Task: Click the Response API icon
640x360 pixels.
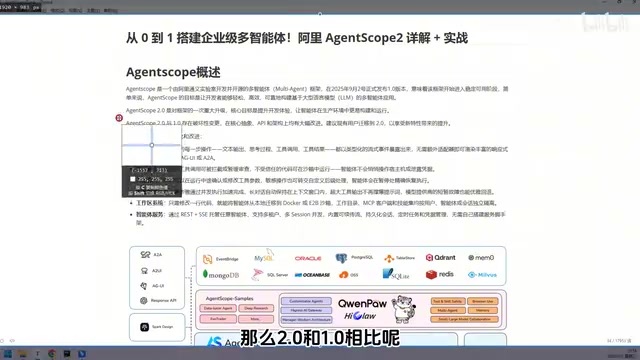Action: click(x=144, y=300)
